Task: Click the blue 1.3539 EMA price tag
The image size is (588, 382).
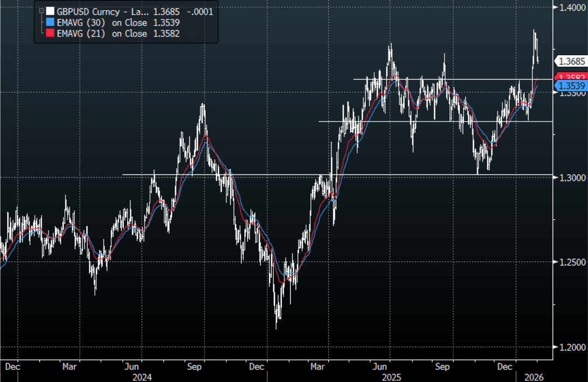Action: click(x=570, y=86)
